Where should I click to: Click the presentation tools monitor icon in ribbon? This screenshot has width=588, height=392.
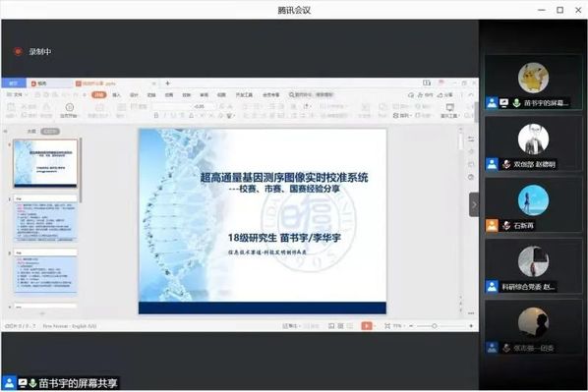(x=449, y=107)
